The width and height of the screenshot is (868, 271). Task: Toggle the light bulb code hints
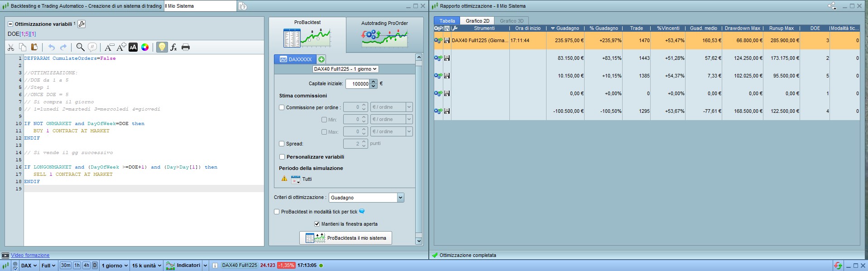[162, 47]
